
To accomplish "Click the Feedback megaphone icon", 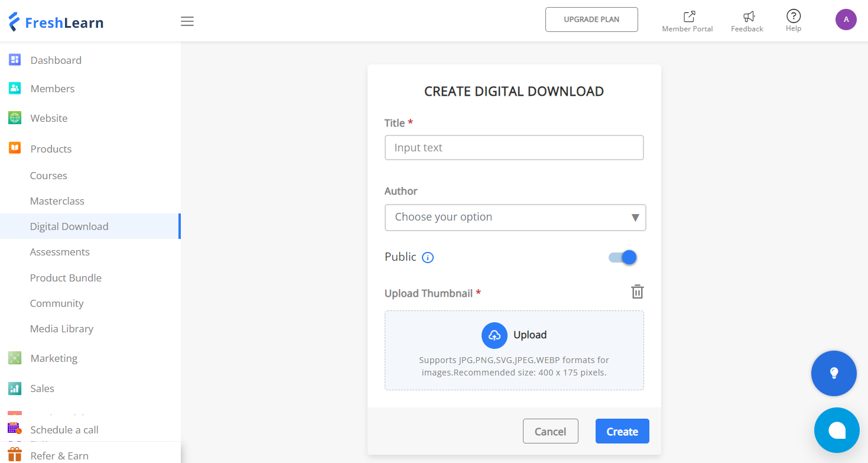I will pyautogui.click(x=749, y=17).
